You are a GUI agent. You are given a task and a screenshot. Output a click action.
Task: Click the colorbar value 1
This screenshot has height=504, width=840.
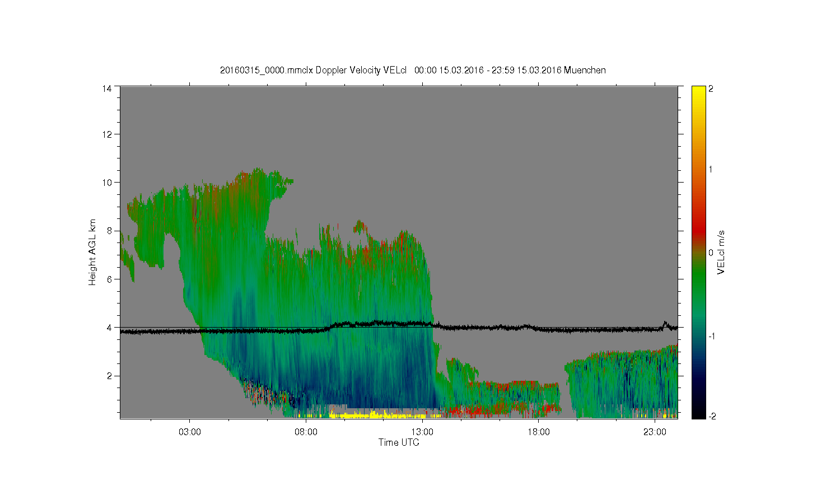tap(711, 170)
